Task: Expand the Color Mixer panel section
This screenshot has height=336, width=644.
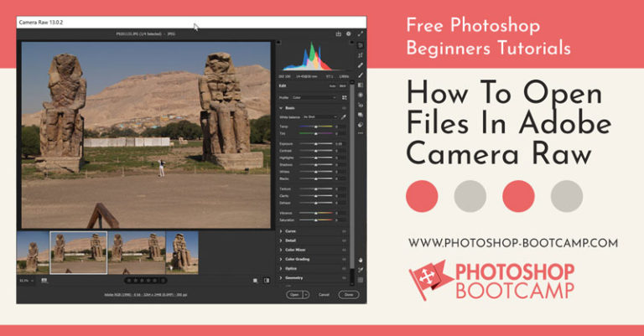Action: click(x=281, y=250)
